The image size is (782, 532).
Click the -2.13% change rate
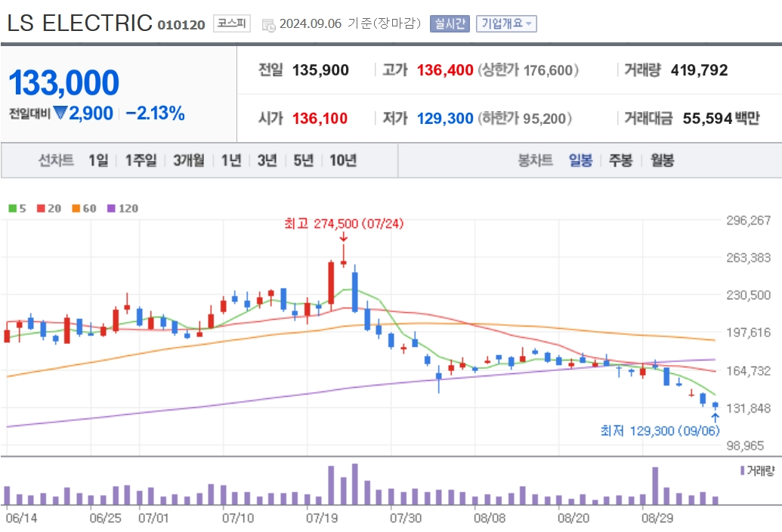(x=155, y=113)
